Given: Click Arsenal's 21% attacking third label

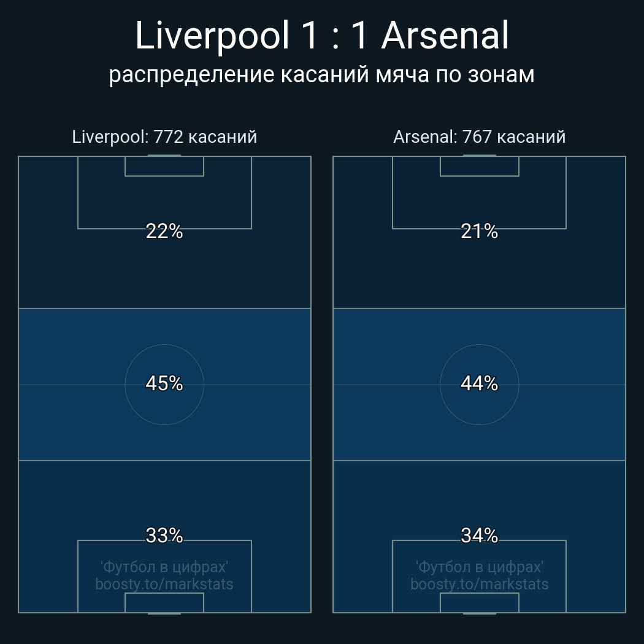Looking at the screenshot, I should tap(479, 231).
